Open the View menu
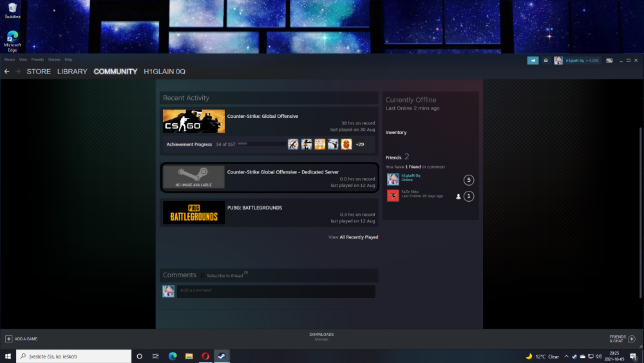The width and height of the screenshot is (644, 363). click(23, 59)
